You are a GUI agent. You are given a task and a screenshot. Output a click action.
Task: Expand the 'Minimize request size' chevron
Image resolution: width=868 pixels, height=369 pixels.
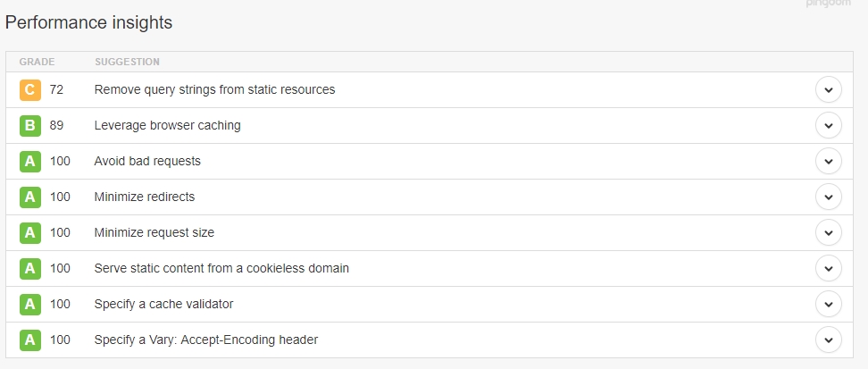click(x=828, y=232)
